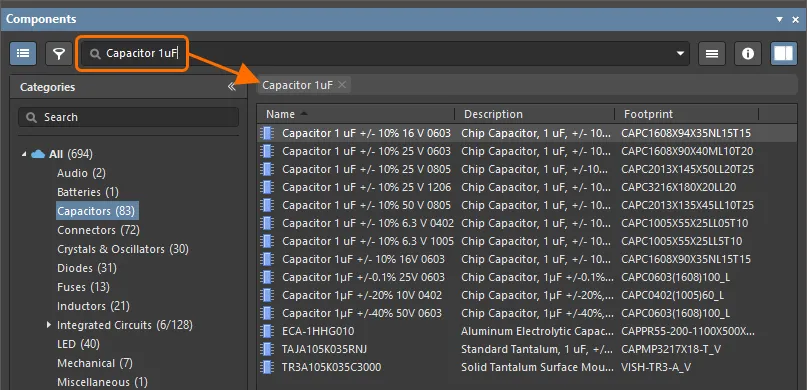Click component icon for Capacitor 1 uF 16 V 0603
Image resolution: width=807 pixels, height=390 pixels.
267,133
